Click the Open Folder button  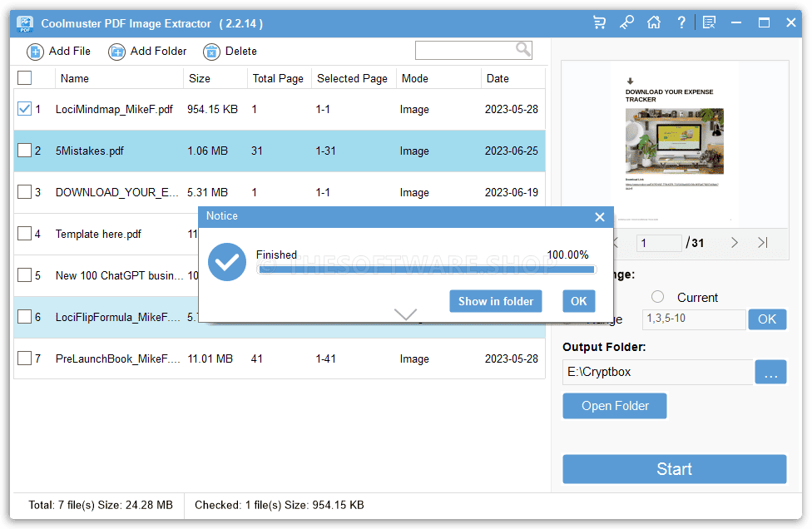(615, 406)
